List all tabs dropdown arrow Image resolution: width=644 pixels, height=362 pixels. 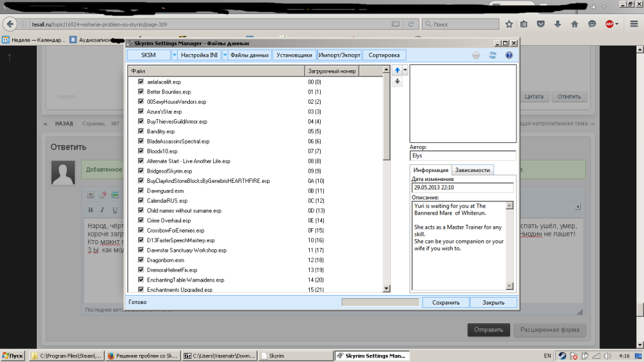point(604,6)
